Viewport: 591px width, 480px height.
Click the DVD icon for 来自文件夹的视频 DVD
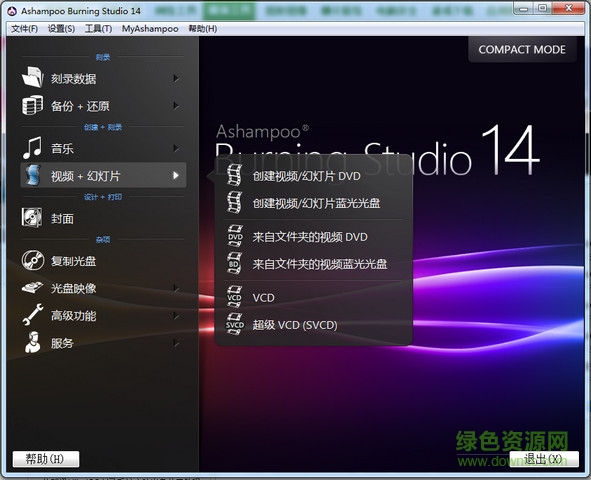(235, 236)
